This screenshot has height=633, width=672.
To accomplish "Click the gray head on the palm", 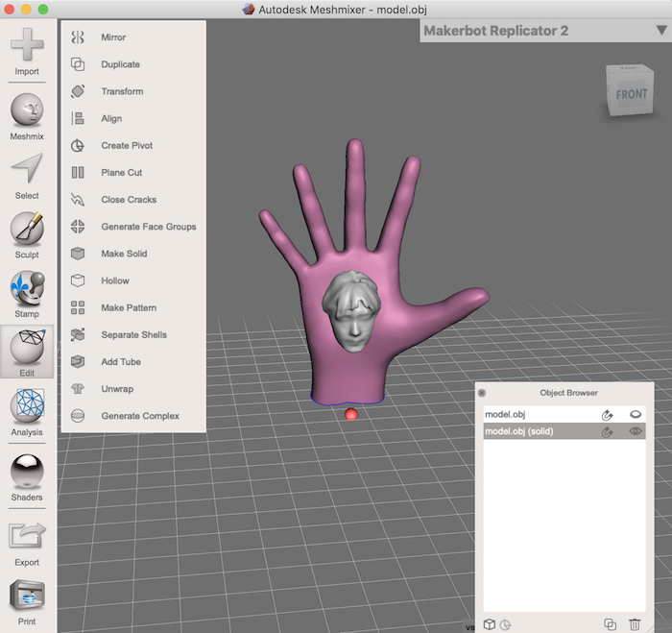I will [351, 311].
